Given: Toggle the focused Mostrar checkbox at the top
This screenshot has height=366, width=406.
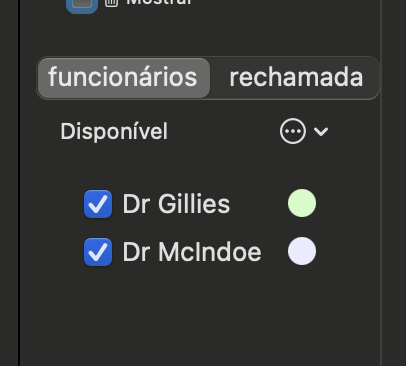Looking at the screenshot, I should coord(82,4).
